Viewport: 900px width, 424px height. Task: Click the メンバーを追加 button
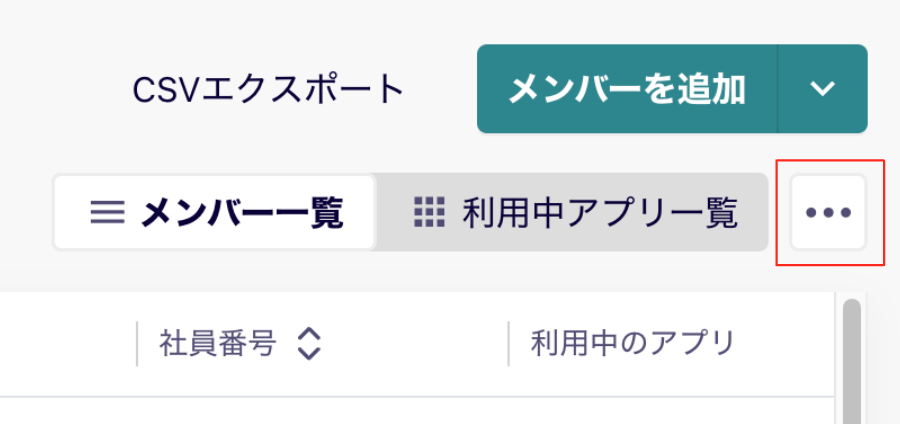627,88
